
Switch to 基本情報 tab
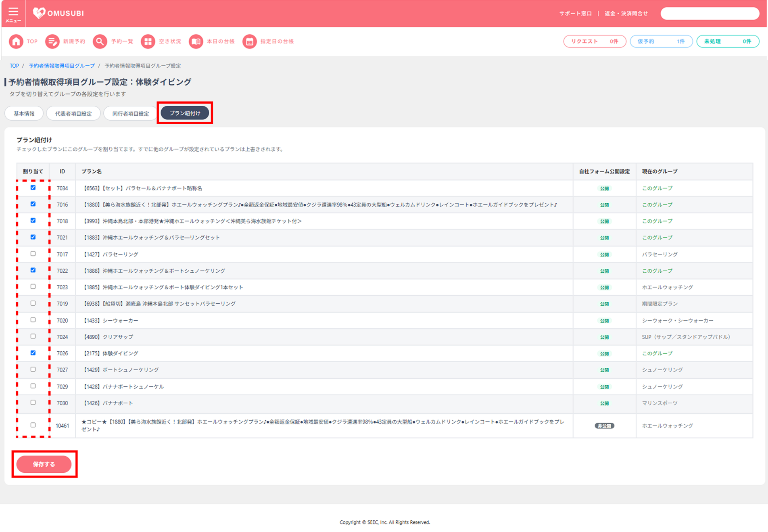[24, 113]
